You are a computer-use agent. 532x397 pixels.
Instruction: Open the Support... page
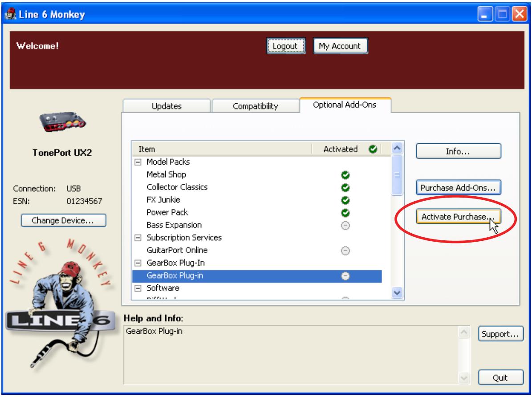coord(500,334)
